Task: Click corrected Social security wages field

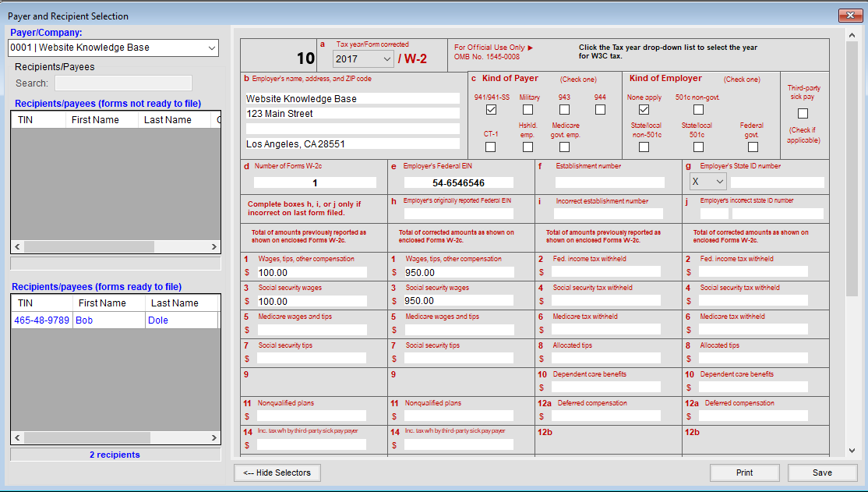Action: coord(459,301)
